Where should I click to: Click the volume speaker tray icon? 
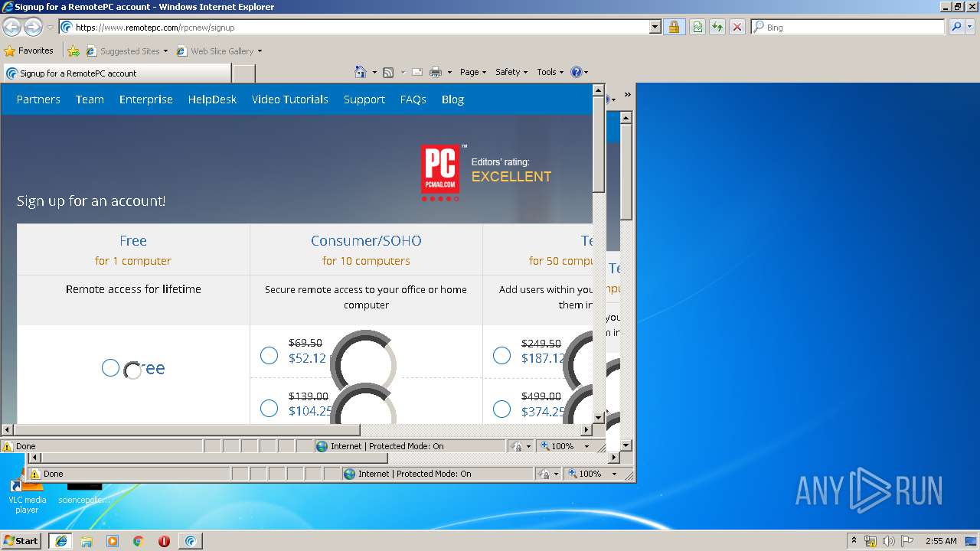click(x=889, y=541)
